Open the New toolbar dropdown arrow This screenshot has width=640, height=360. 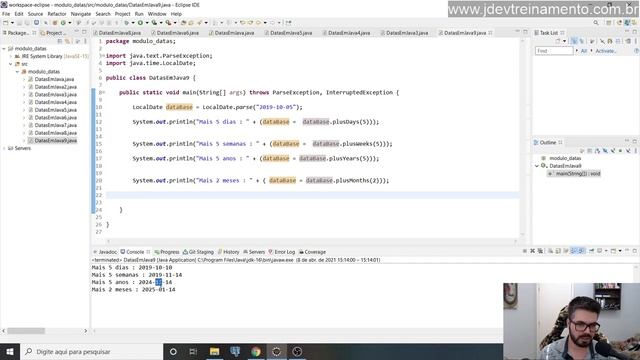pyautogui.click(x=13, y=22)
